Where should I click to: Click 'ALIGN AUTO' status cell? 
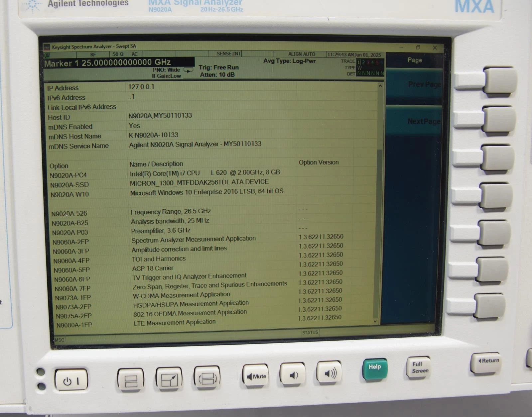pos(302,54)
